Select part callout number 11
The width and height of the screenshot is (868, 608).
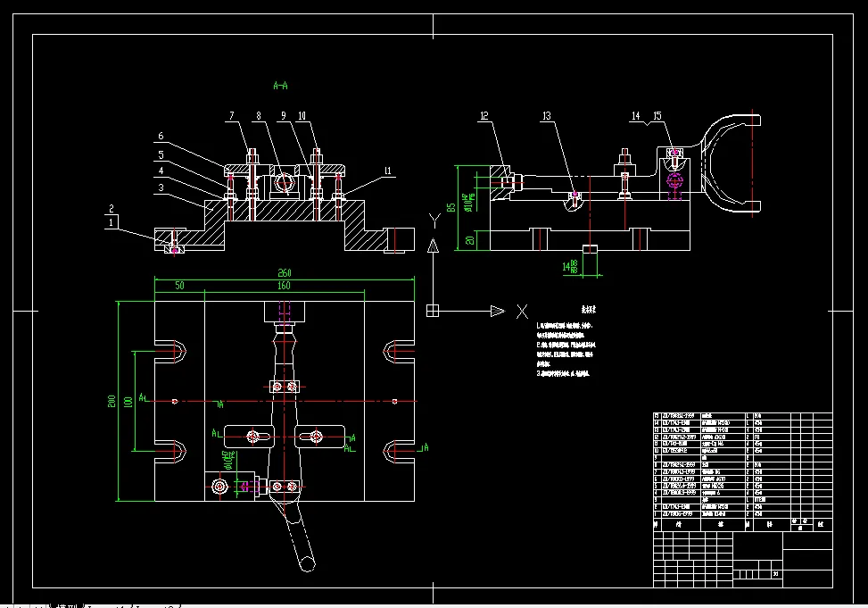pos(387,171)
